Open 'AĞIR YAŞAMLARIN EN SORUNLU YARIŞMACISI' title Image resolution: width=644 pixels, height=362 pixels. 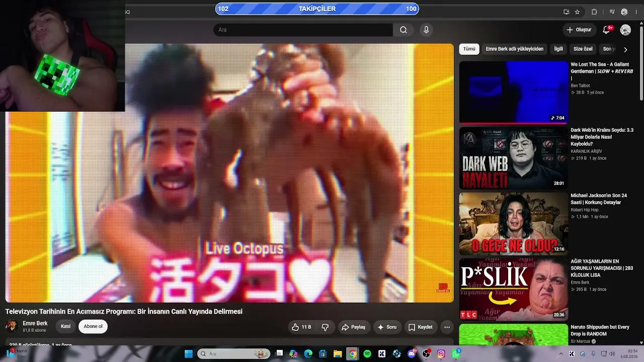(602, 268)
